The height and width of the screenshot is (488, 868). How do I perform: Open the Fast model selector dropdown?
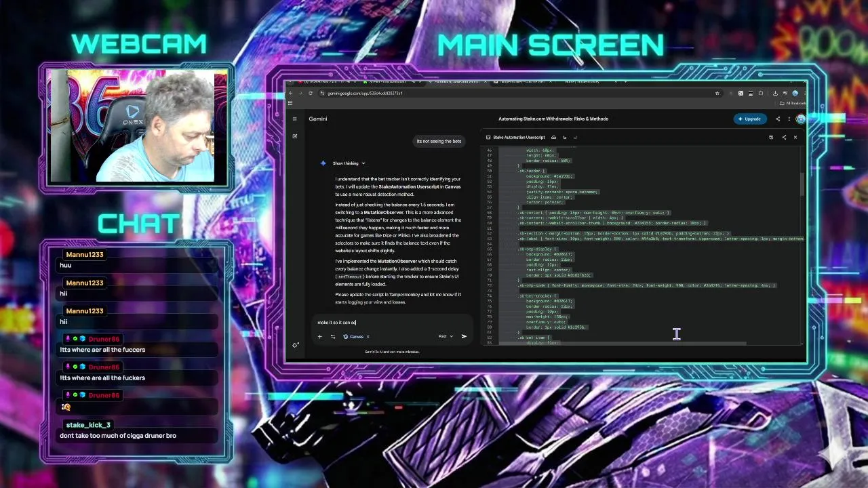446,336
